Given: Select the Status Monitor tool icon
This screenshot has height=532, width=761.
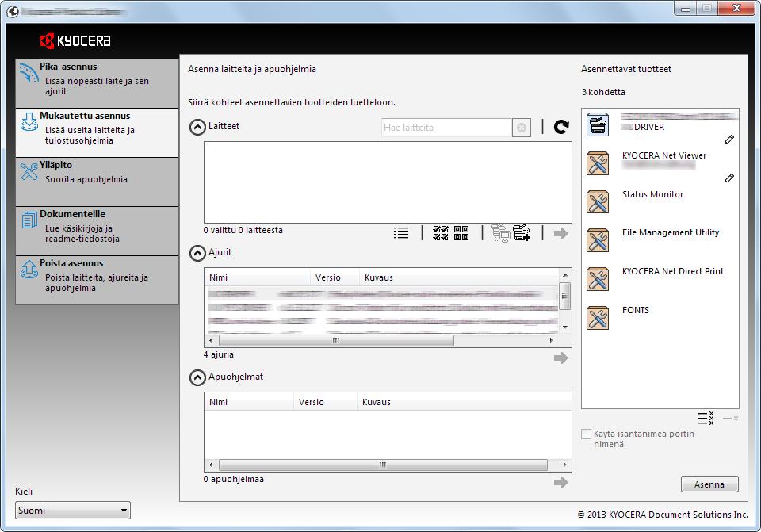Looking at the screenshot, I should point(598,202).
